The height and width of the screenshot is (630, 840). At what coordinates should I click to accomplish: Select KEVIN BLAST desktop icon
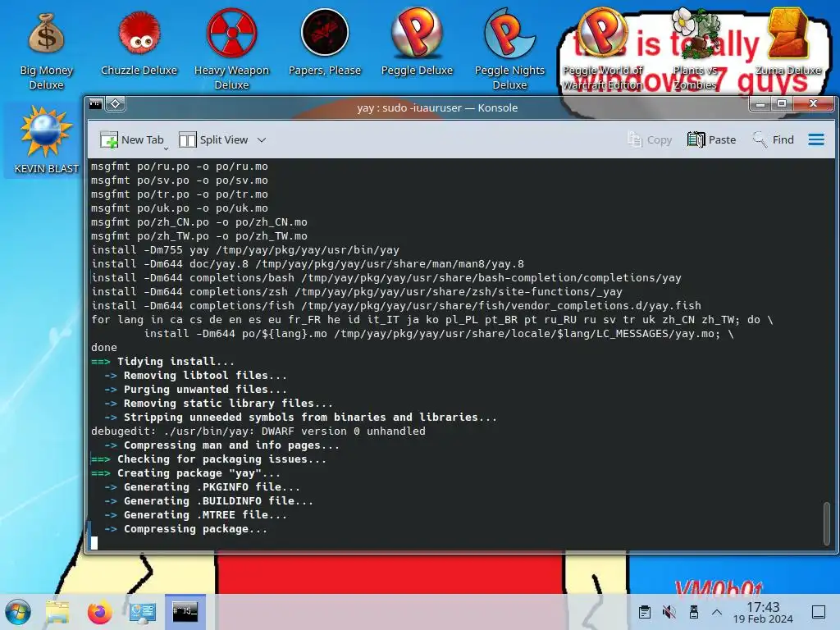point(46,140)
